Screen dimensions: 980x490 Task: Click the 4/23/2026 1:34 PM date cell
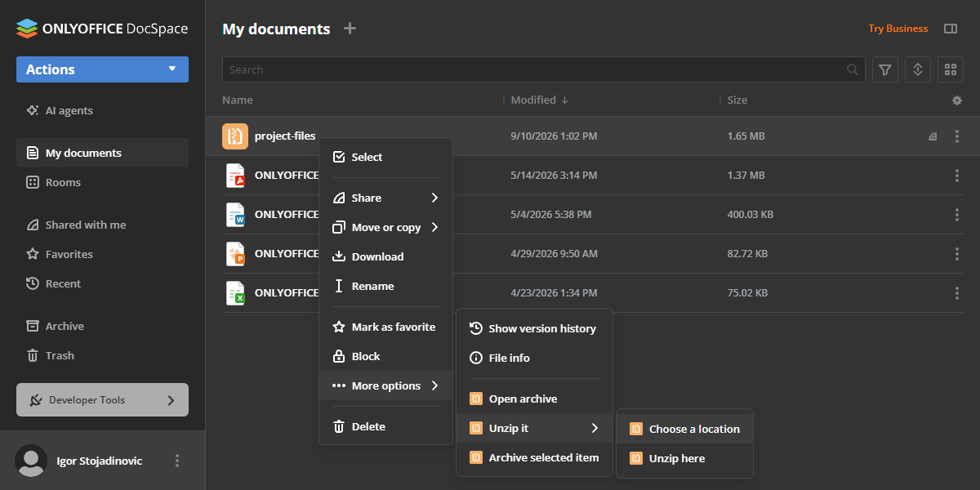tap(554, 293)
